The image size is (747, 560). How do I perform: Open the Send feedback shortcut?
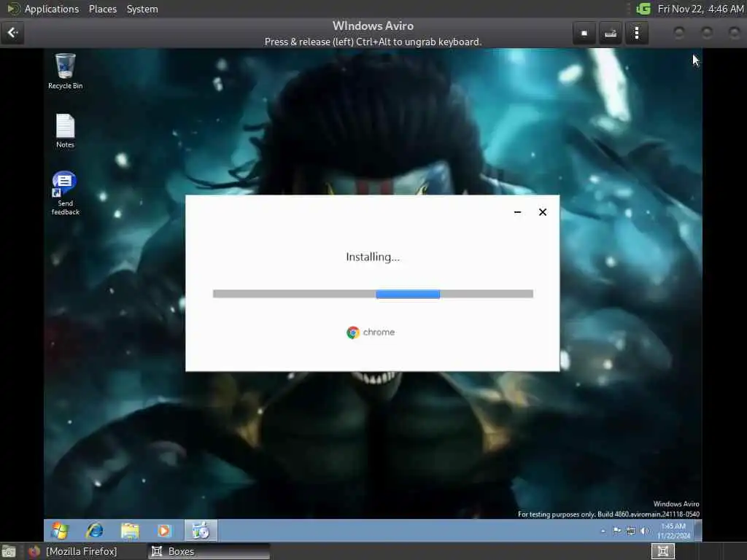pyautogui.click(x=65, y=192)
